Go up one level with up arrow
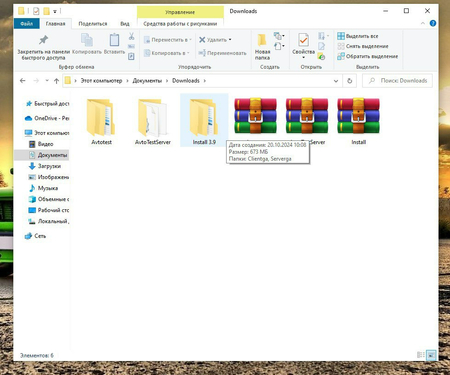This screenshot has width=450, height=375. [x=56, y=81]
